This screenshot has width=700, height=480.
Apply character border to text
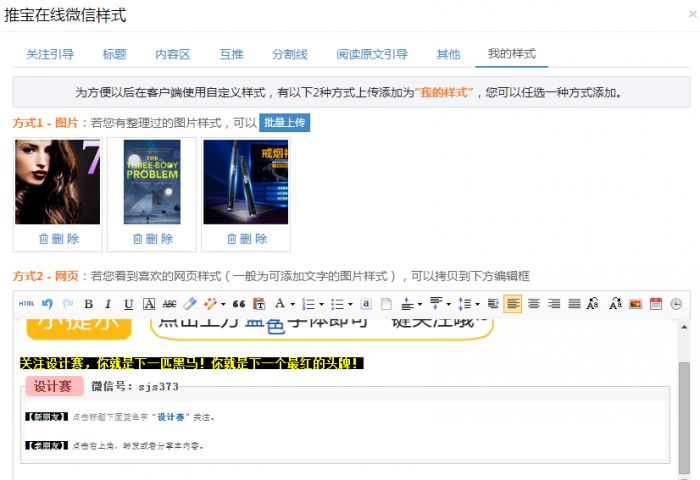pos(149,304)
